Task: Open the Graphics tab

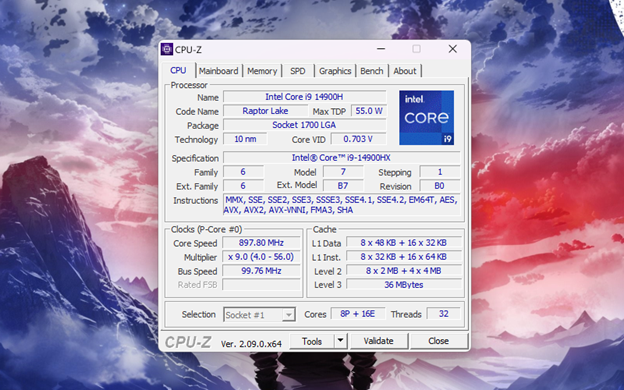Action: (335, 71)
